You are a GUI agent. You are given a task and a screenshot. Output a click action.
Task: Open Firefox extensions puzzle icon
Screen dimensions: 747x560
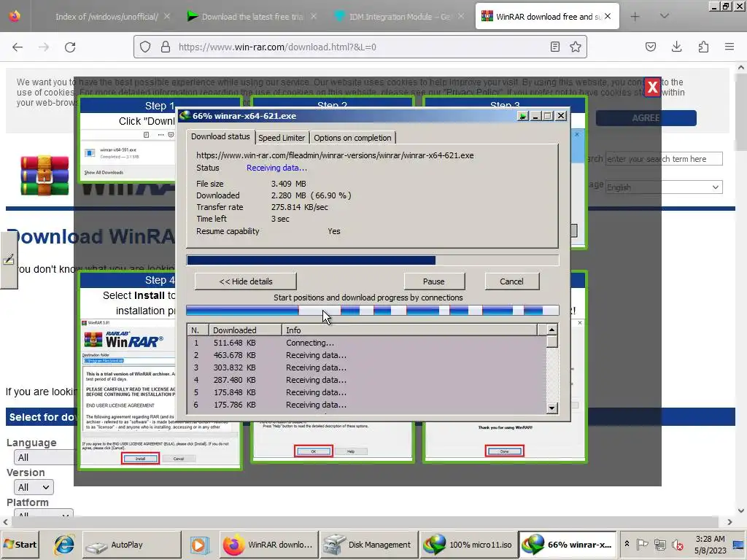point(703,47)
